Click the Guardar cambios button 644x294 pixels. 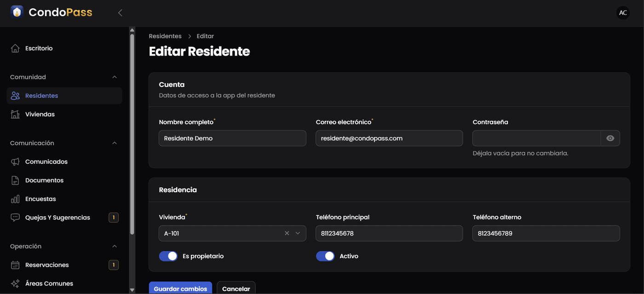pos(180,288)
